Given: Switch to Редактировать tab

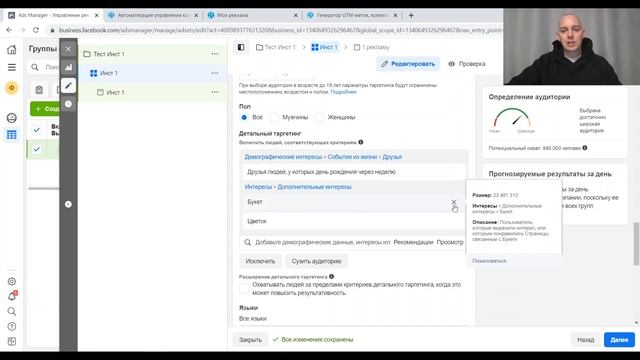Looking at the screenshot, I should point(408,64).
